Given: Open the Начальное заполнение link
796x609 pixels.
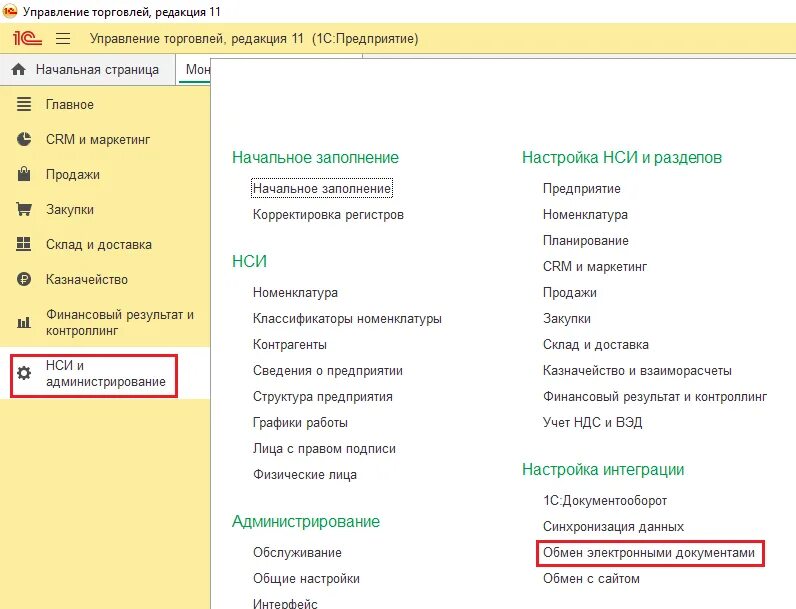Looking at the screenshot, I should [322, 188].
